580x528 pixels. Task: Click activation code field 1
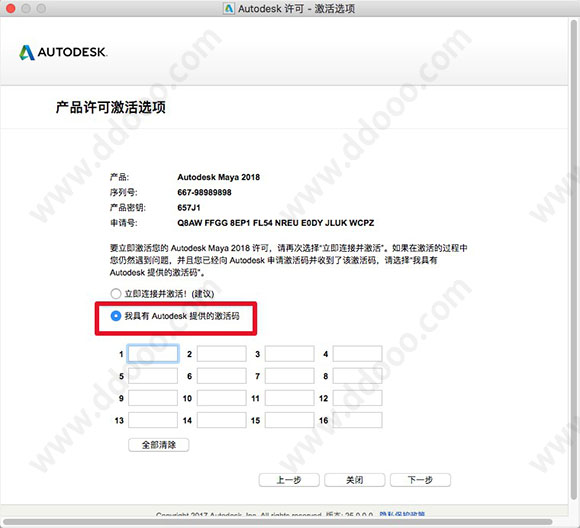tap(153, 354)
